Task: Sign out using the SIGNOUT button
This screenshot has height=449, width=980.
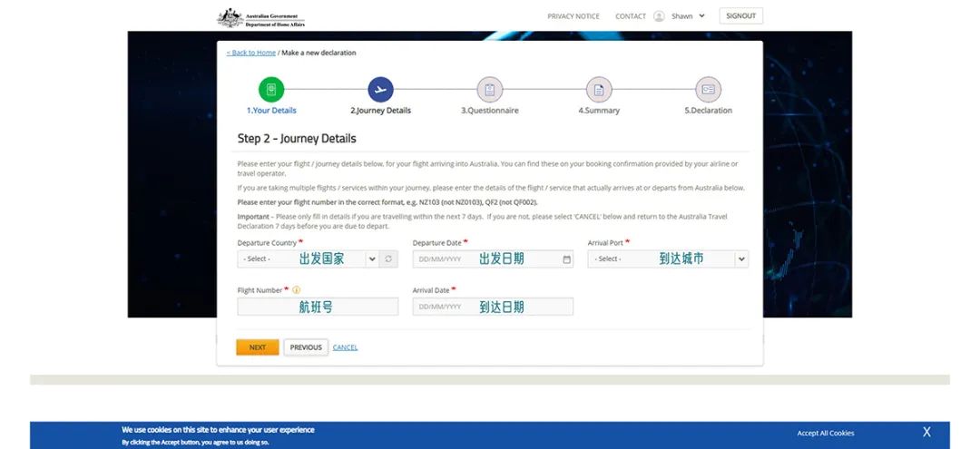Action: [740, 16]
